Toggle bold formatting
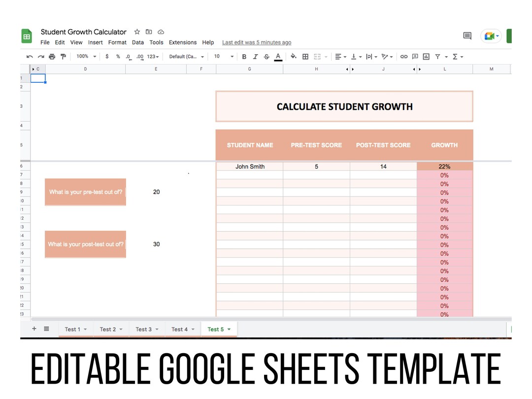This screenshot has height=399, width=532. click(244, 56)
